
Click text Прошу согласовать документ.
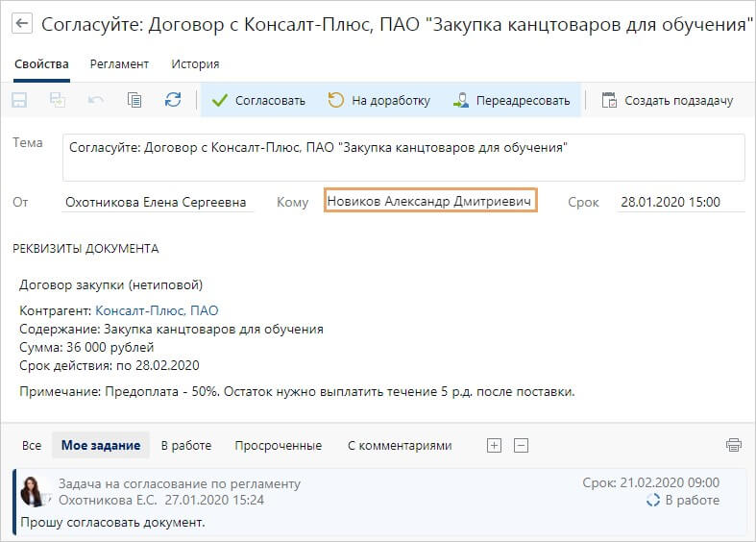pos(112,522)
